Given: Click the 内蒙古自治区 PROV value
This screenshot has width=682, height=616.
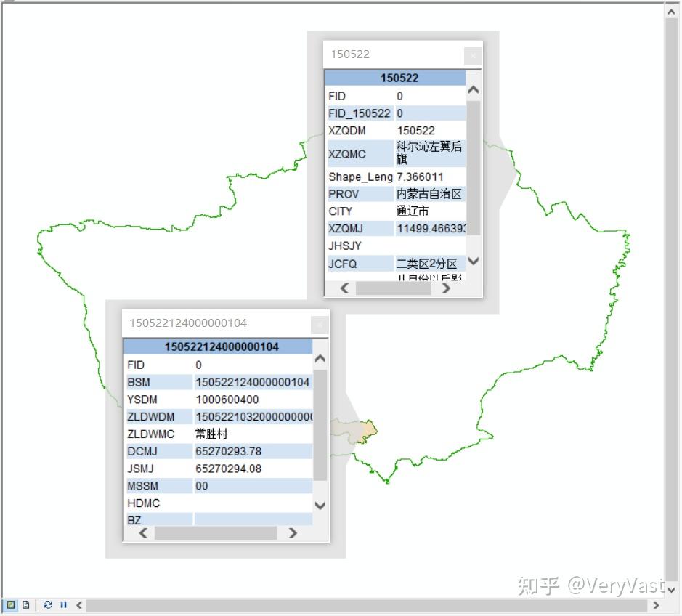Looking at the screenshot, I should point(430,194).
